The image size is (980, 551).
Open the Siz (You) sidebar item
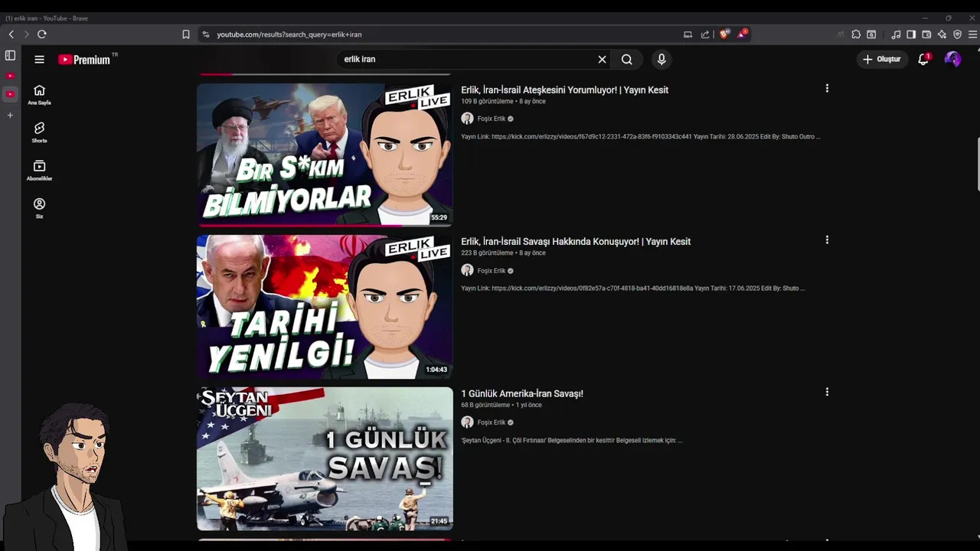39,208
